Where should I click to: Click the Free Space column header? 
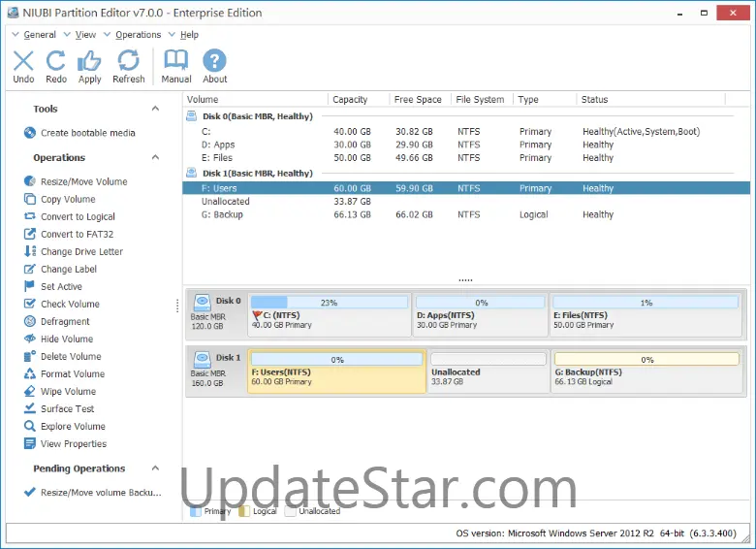[x=420, y=99]
